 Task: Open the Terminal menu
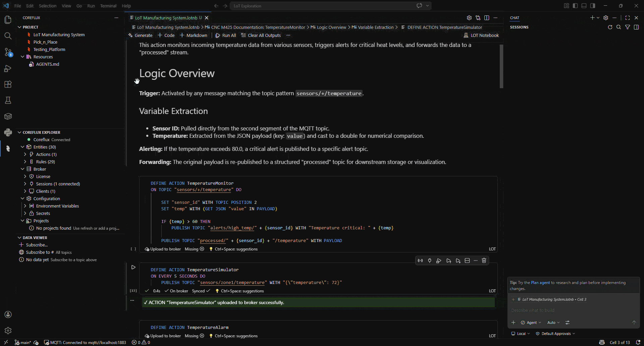pyautogui.click(x=108, y=6)
